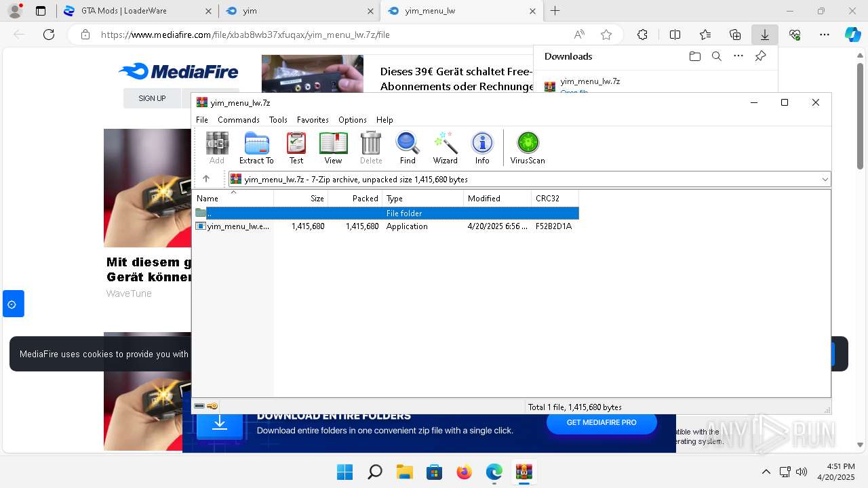
Task: Click the Delete toolbar icon
Action: pyautogui.click(x=371, y=148)
